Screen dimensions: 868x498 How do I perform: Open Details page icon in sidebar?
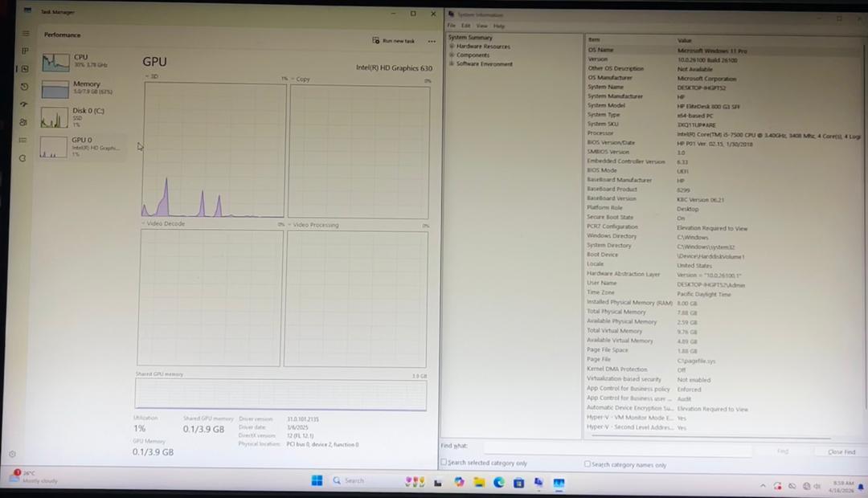point(23,140)
